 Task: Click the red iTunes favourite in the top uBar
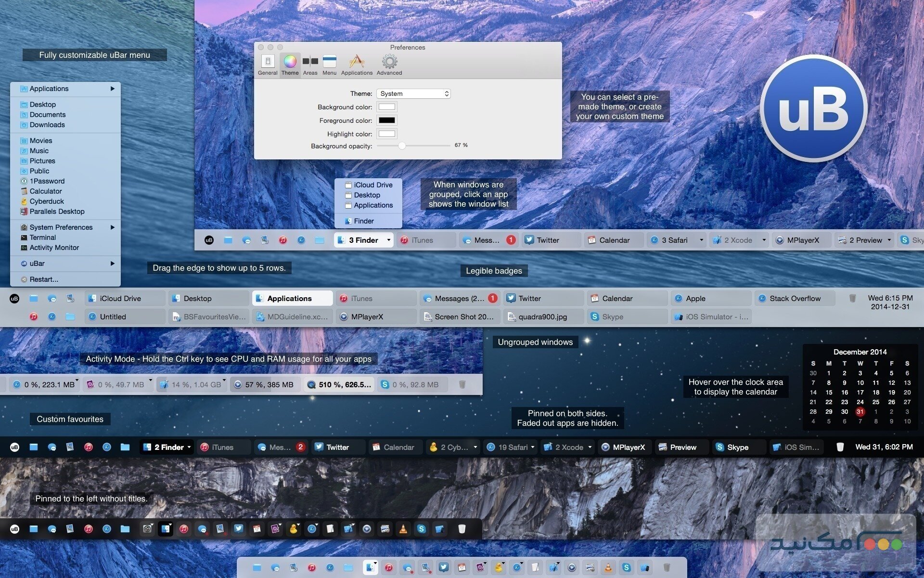pos(283,240)
